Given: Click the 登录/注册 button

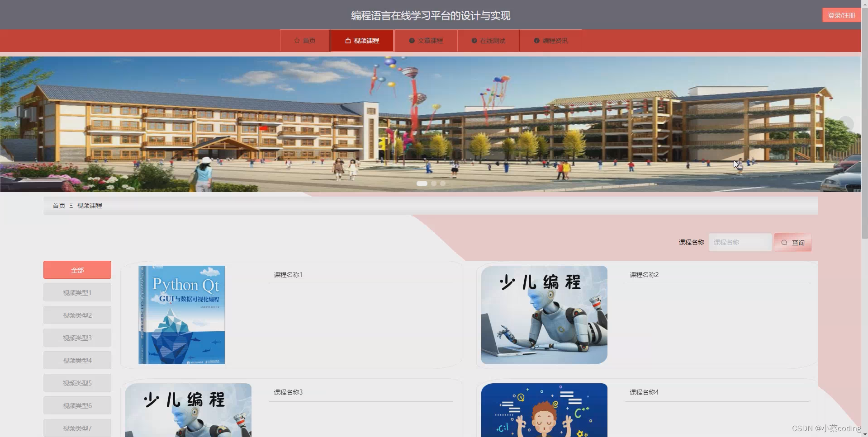Looking at the screenshot, I should (841, 15).
